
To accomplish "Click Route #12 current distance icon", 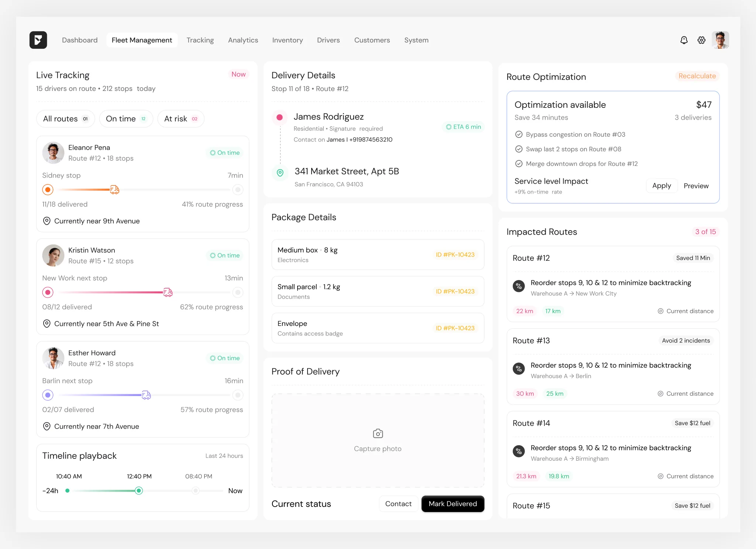I will [660, 311].
